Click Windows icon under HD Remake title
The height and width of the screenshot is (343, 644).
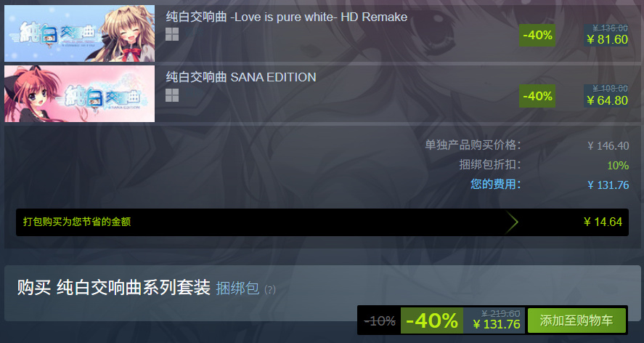pyautogui.click(x=172, y=34)
